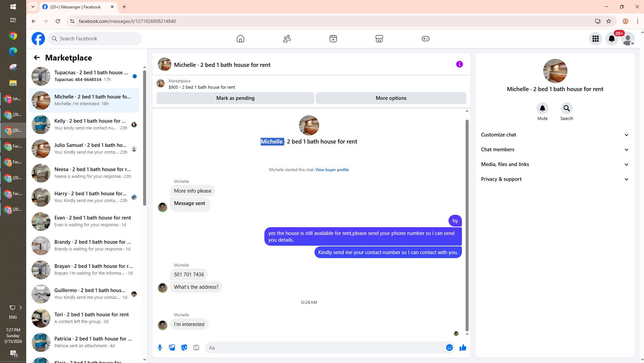Mute this conversation
The height and width of the screenshot is (363, 644).
pos(543,108)
